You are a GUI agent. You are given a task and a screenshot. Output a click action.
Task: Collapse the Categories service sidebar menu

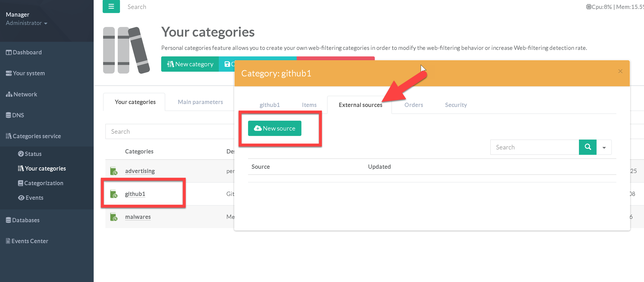36,136
